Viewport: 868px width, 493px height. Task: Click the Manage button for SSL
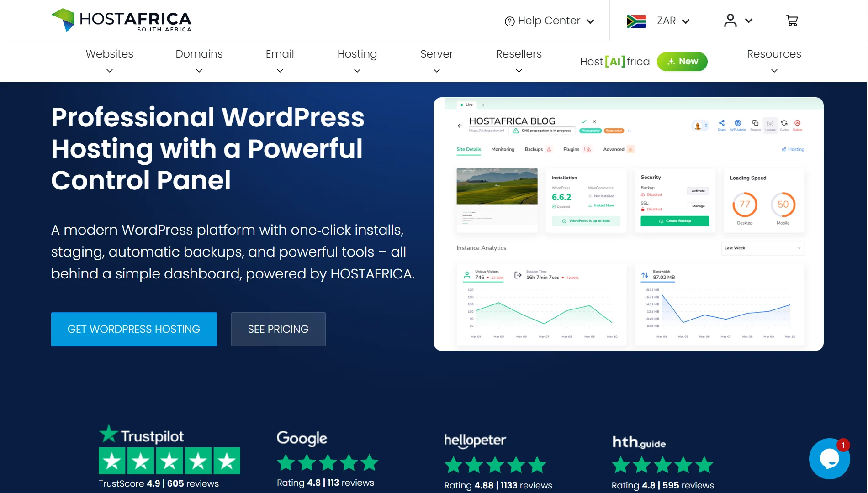698,206
